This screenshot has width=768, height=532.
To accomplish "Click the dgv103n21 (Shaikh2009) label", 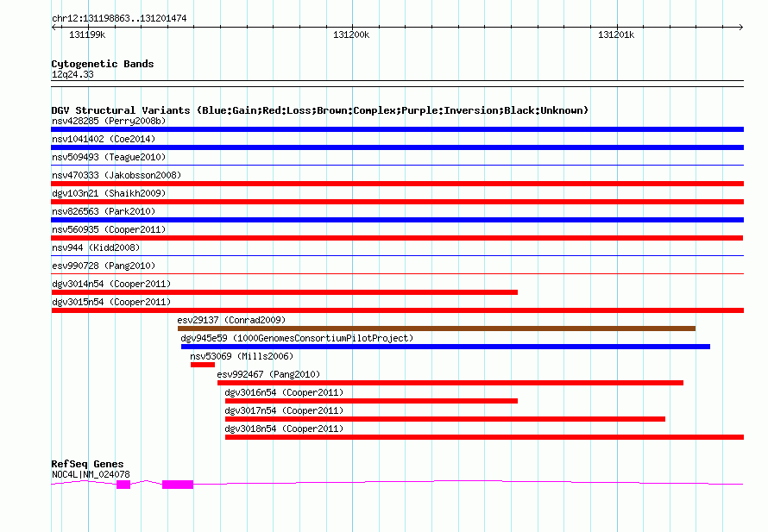I will tap(109, 193).
